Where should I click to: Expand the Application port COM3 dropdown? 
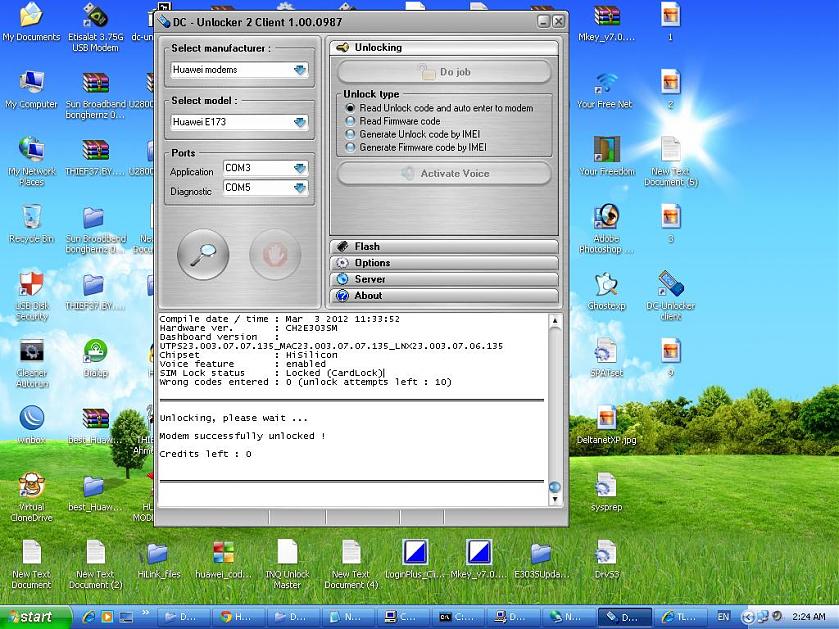click(299, 168)
